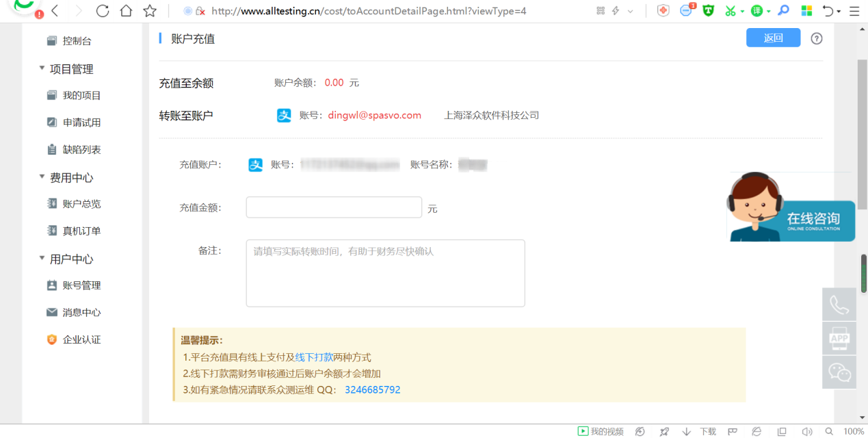Image resolution: width=868 pixels, height=438 pixels.
Task: Focus the 备注 text area
Action: pyautogui.click(x=385, y=273)
